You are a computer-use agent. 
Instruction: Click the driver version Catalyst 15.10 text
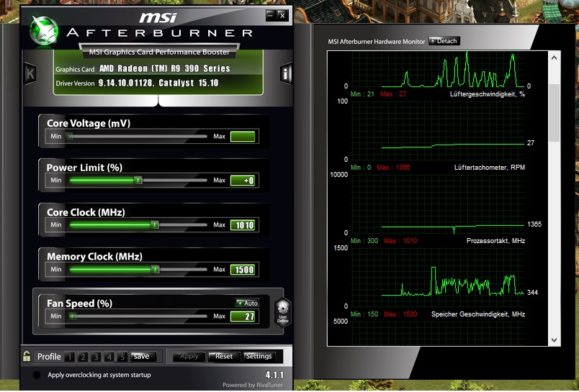pyautogui.click(x=158, y=83)
